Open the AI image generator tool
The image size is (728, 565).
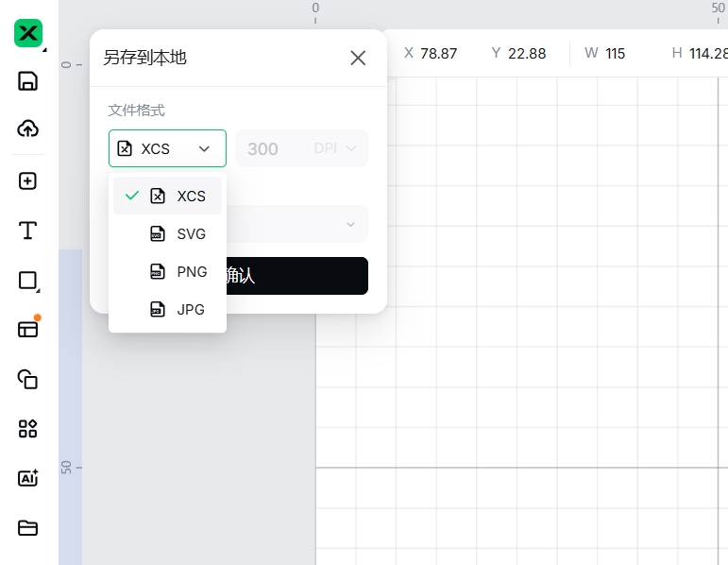click(28, 478)
